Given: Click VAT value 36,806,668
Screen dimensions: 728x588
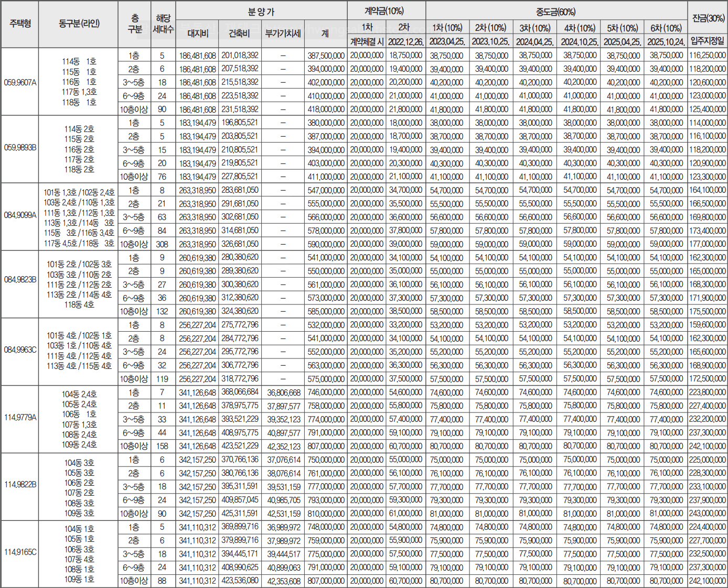Looking at the screenshot, I should click(x=284, y=393).
